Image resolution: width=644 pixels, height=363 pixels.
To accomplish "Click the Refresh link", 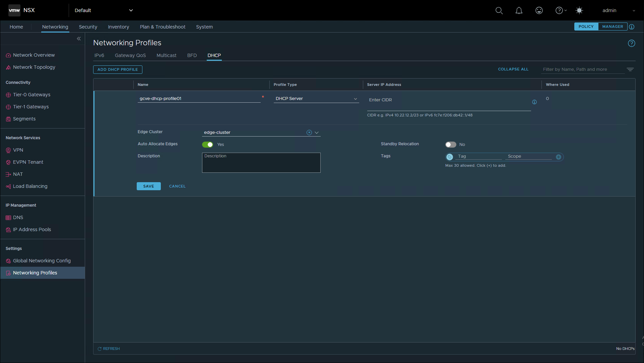I will point(109,349).
